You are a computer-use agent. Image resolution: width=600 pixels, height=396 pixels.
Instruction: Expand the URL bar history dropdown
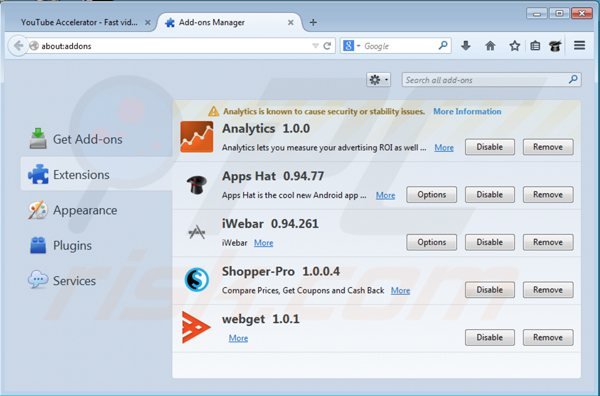pyautogui.click(x=315, y=46)
